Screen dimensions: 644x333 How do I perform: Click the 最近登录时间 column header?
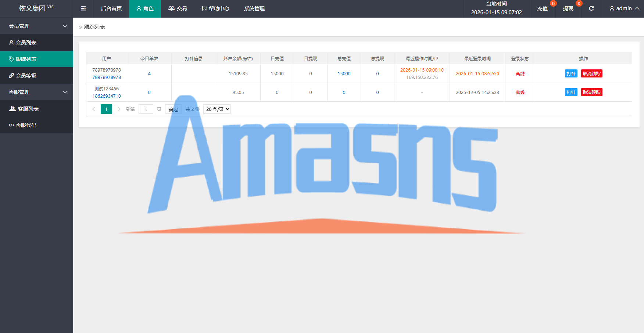477,59
